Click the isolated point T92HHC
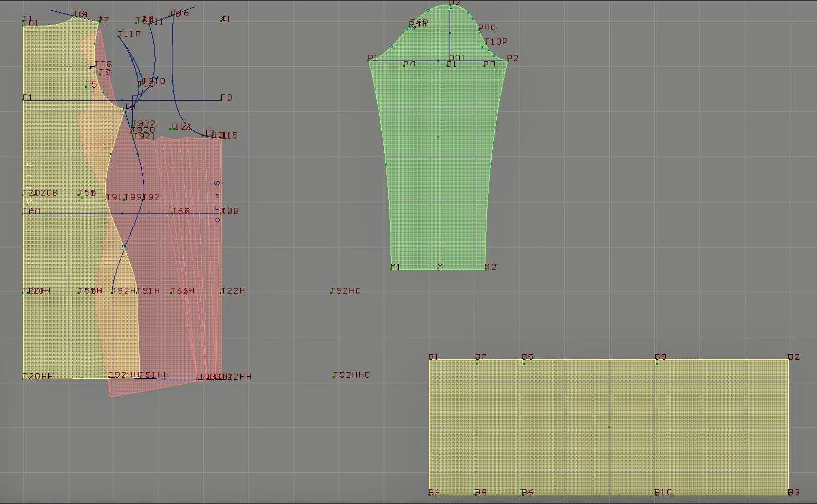 coord(351,375)
